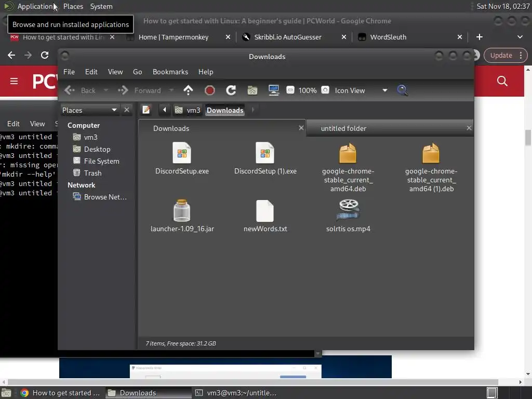Click path bar left scroll arrow
532x399 pixels.
[165, 110]
